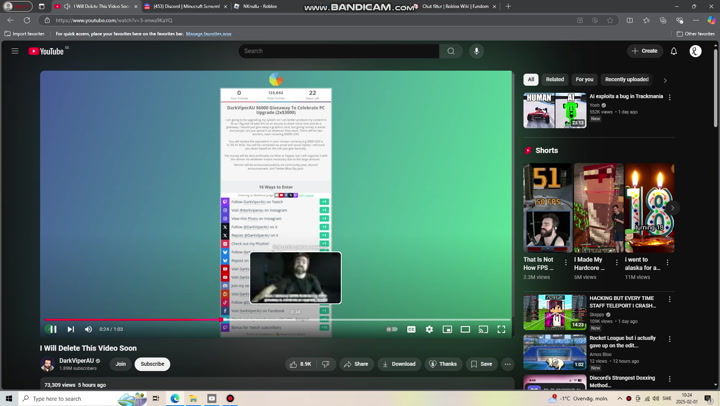720x406 pixels.
Task: Open the account avatar menu
Action: pos(695,51)
